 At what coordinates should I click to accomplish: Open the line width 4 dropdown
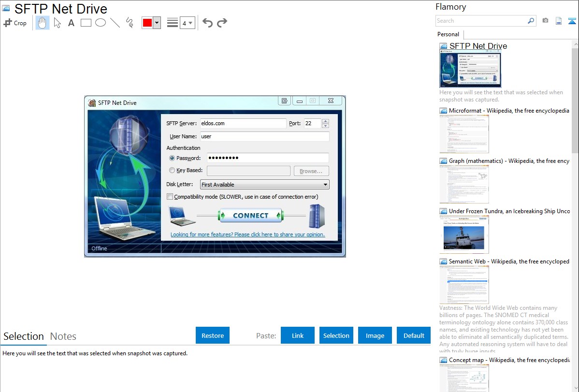tap(188, 23)
